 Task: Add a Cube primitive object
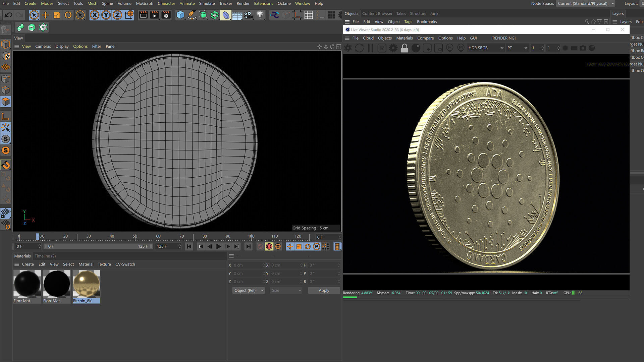pyautogui.click(x=180, y=15)
